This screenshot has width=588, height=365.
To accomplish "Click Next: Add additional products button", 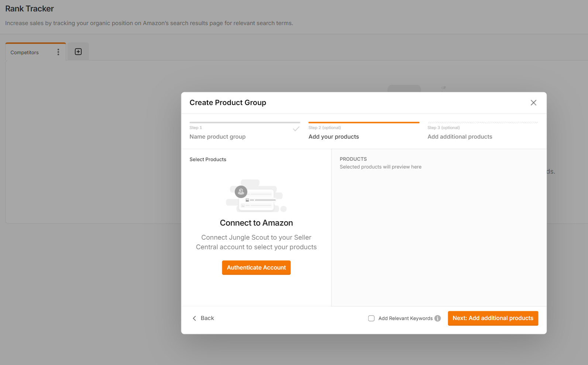I will pos(493,318).
